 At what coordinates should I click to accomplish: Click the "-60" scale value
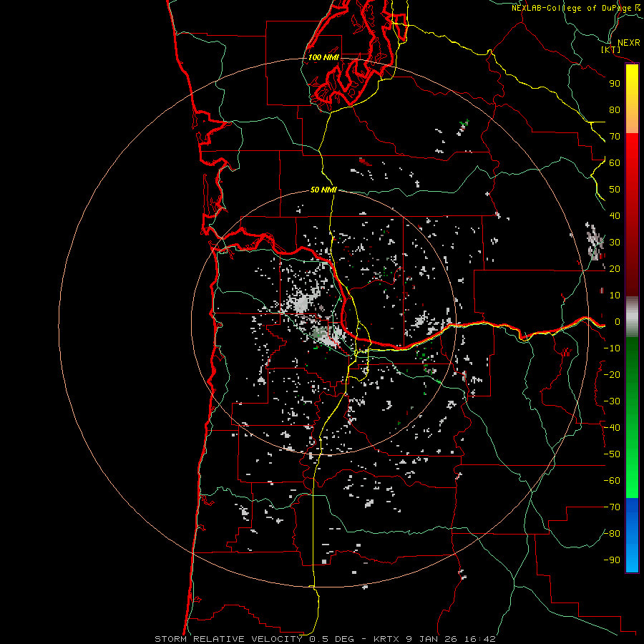click(612, 481)
